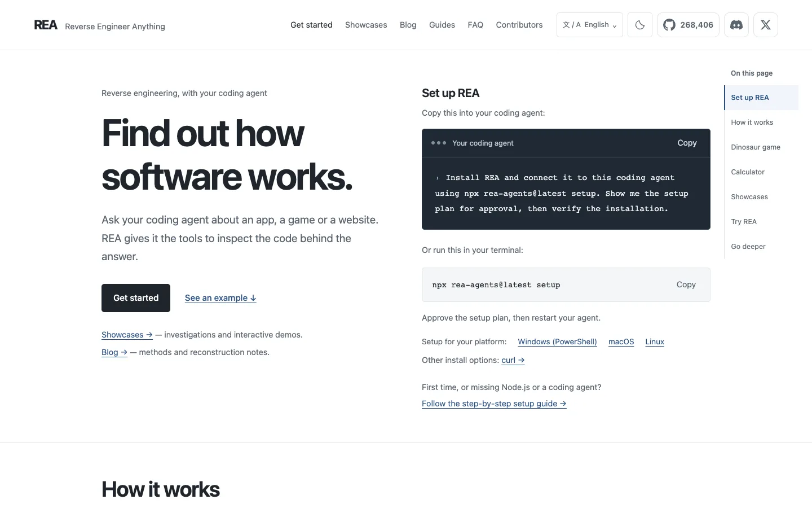The width and height of the screenshot is (812, 508).
Task: Jump to Try REA section
Action: pos(761,222)
